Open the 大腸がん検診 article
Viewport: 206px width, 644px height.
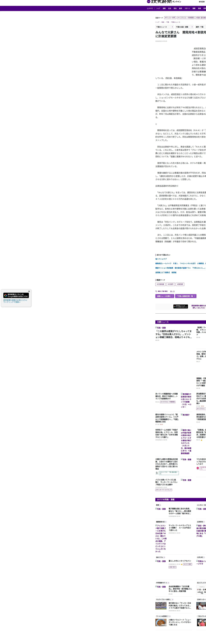coord(167,464)
